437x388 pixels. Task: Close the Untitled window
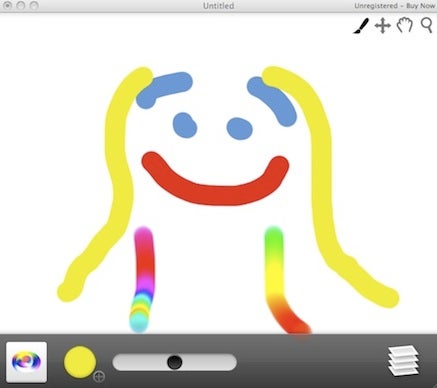click(x=7, y=6)
